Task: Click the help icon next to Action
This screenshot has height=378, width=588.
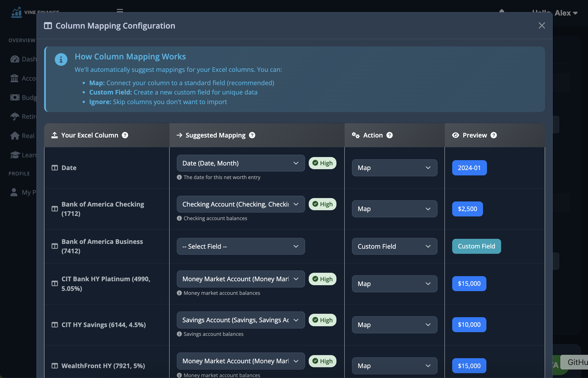Action: 390,135
